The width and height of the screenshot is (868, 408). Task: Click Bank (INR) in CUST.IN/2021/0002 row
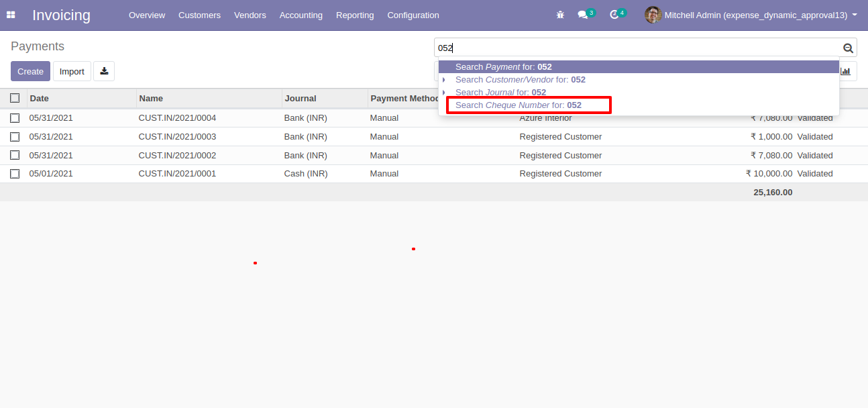click(306, 156)
